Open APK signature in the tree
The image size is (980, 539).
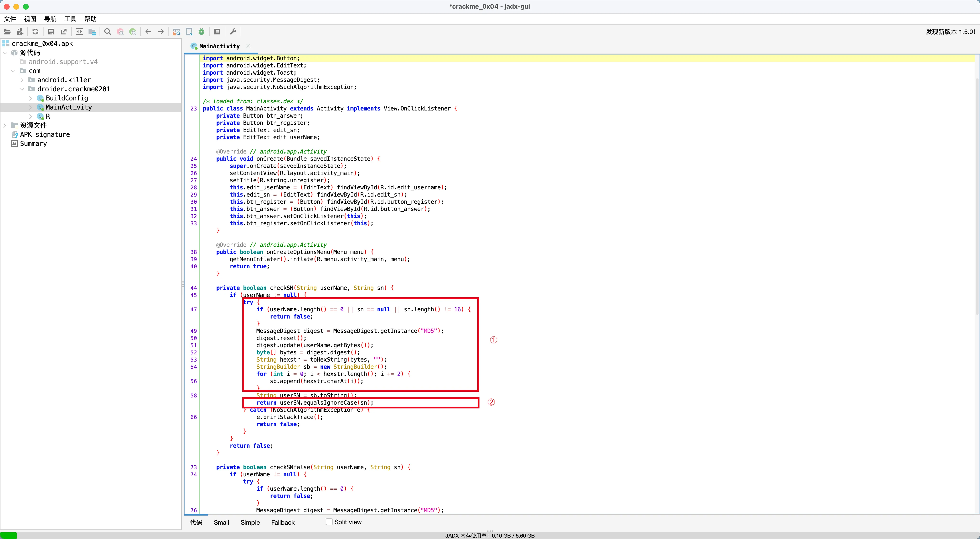pyautogui.click(x=45, y=135)
